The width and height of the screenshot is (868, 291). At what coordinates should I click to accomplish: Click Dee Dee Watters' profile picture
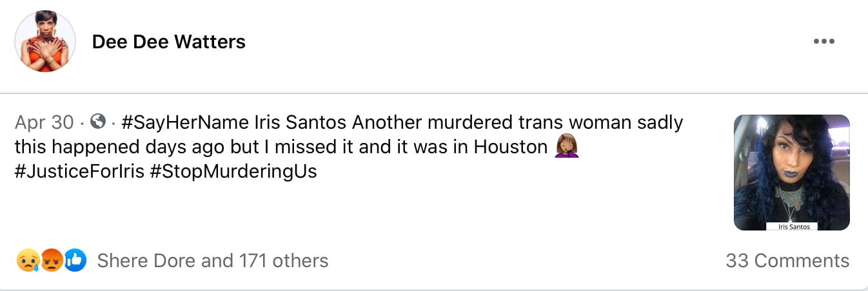coord(45,41)
